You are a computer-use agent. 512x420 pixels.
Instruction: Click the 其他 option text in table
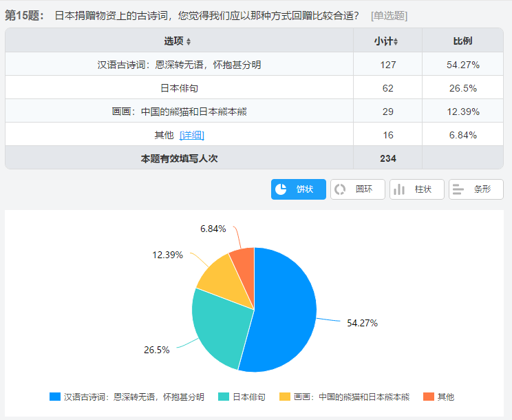click(x=164, y=135)
